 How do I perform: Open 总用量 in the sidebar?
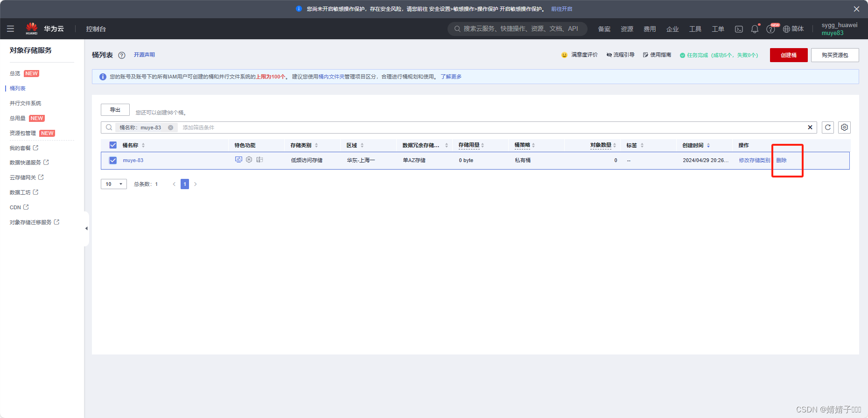(x=18, y=118)
